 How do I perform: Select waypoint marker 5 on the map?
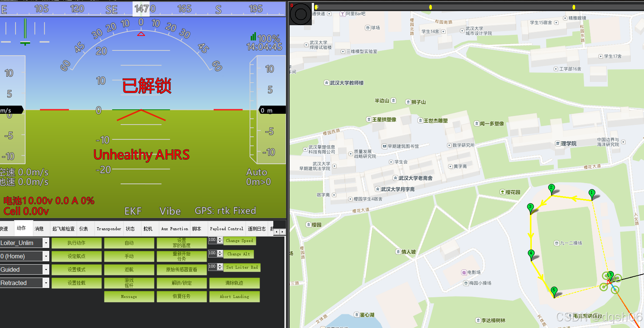554,292
